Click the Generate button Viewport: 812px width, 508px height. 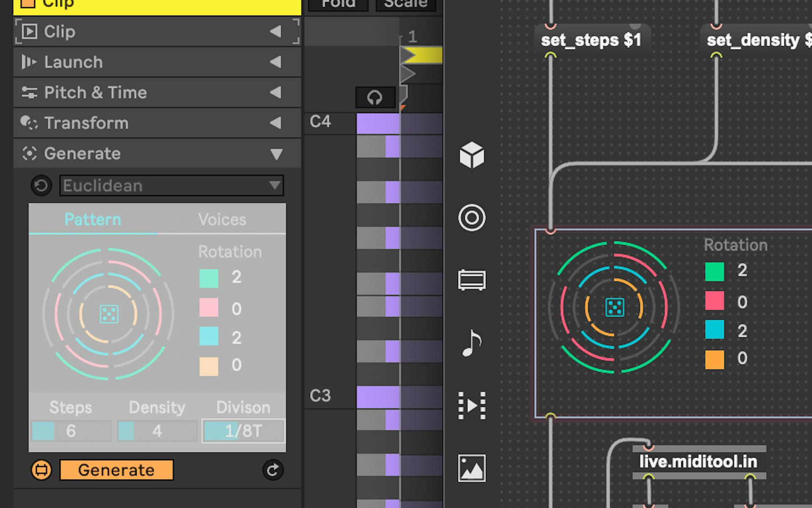[x=117, y=469]
